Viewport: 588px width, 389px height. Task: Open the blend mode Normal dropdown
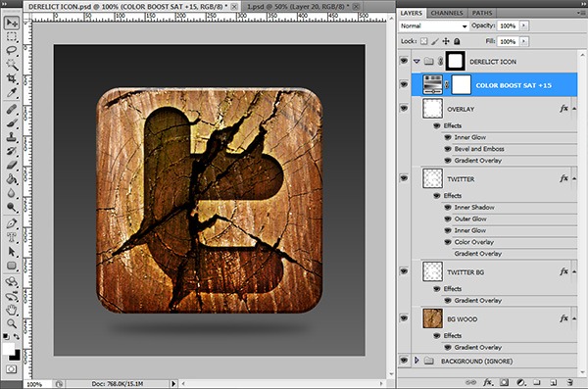click(433, 25)
